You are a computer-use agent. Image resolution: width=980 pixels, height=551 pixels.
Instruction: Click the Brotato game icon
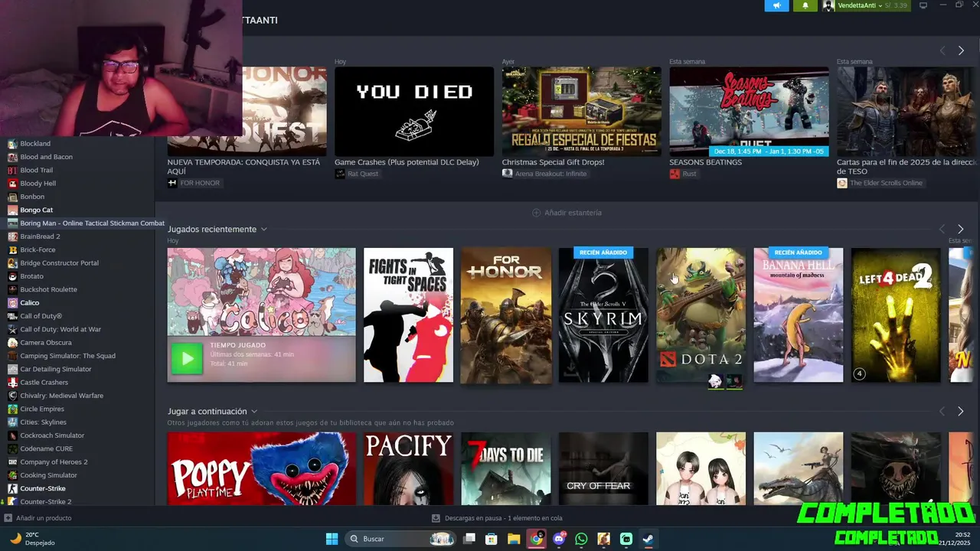tap(12, 276)
